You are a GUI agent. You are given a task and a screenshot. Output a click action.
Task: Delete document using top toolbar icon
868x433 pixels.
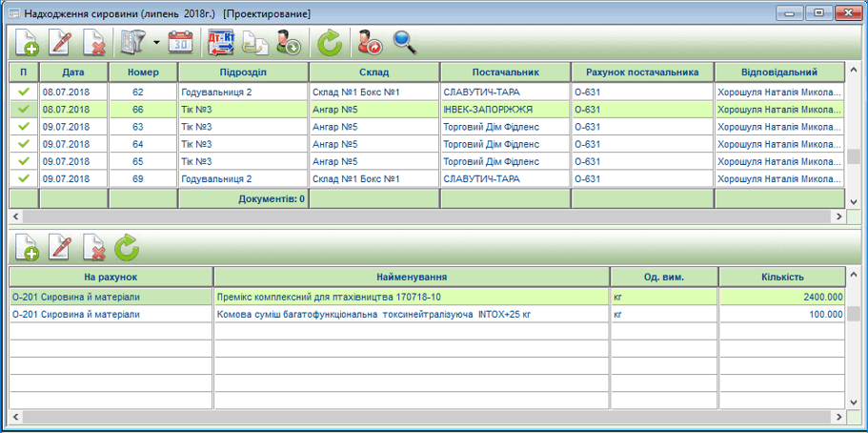point(93,43)
